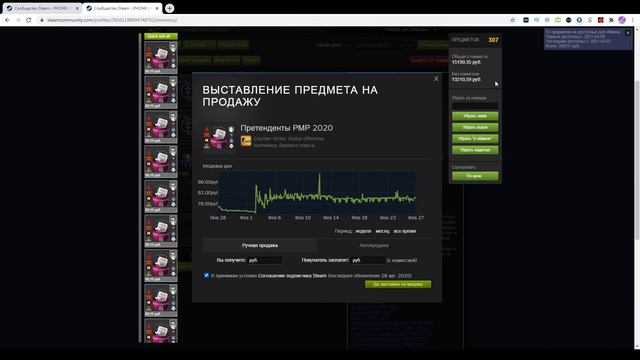This screenshot has width=640, height=360.
Task: Select the third capsule in inventory column
Action: (161, 127)
